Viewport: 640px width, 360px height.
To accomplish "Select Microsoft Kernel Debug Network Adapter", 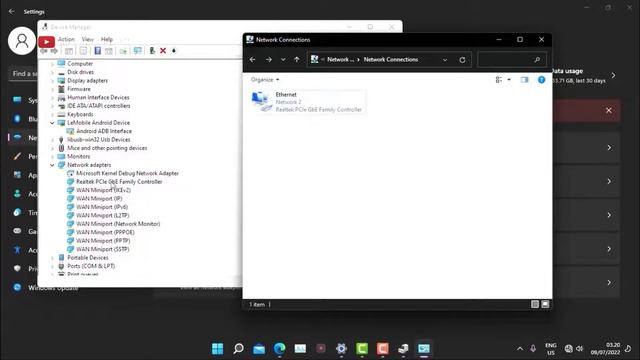I will click(127, 173).
